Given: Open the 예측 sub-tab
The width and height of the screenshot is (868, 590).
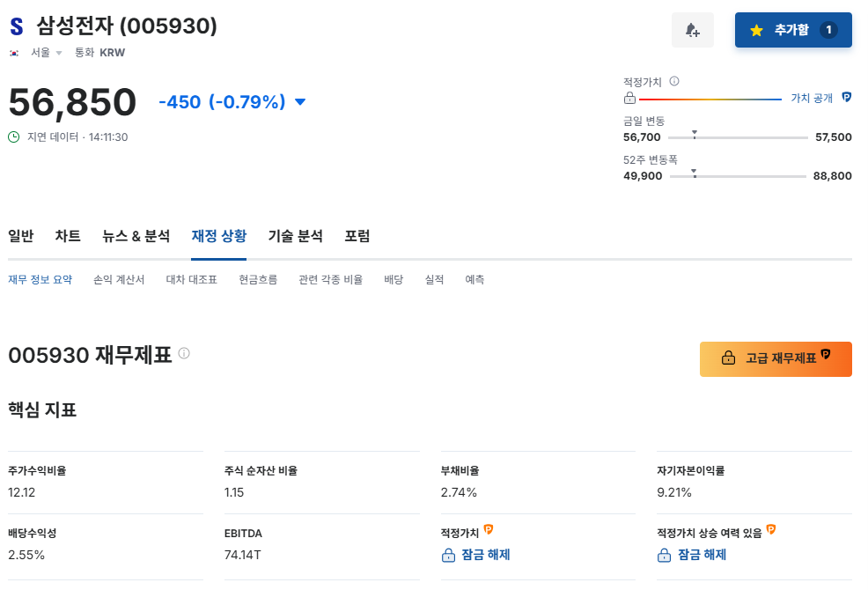Looking at the screenshot, I should [x=474, y=280].
